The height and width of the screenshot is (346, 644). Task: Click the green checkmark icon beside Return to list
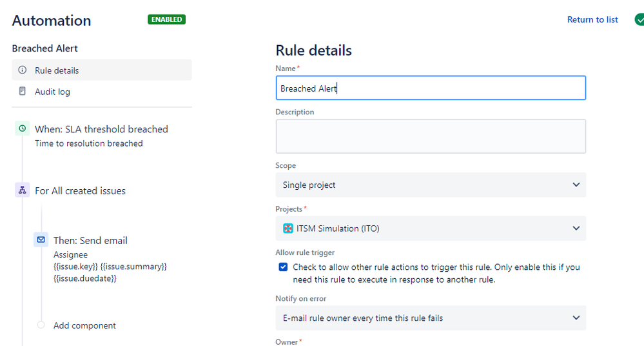(x=639, y=19)
